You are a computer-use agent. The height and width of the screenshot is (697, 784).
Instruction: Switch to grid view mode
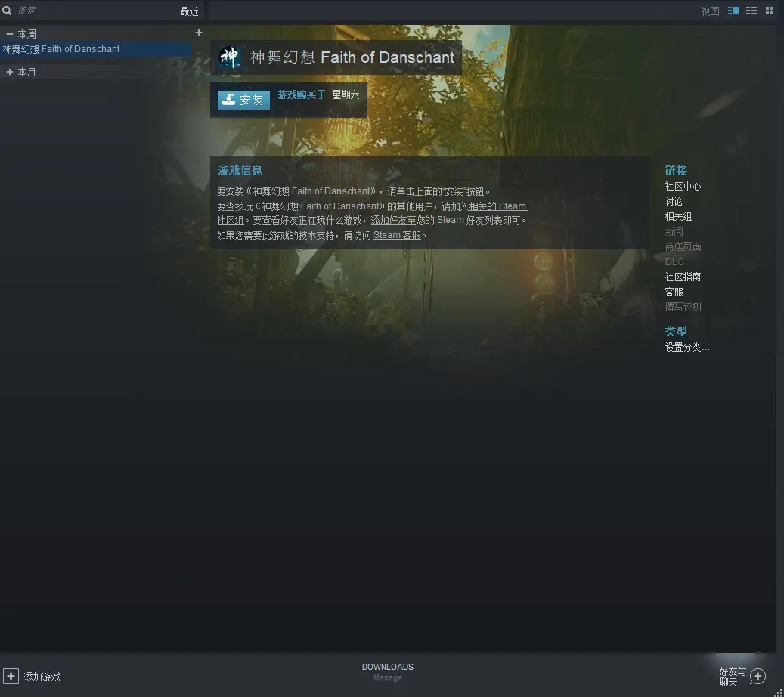click(x=770, y=11)
